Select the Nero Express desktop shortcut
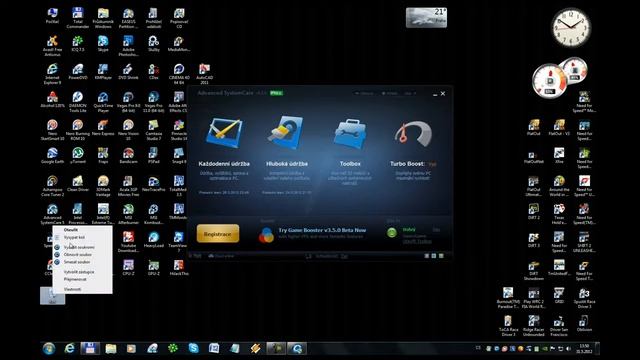The width and height of the screenshot is (640, 360). [103, 128]
